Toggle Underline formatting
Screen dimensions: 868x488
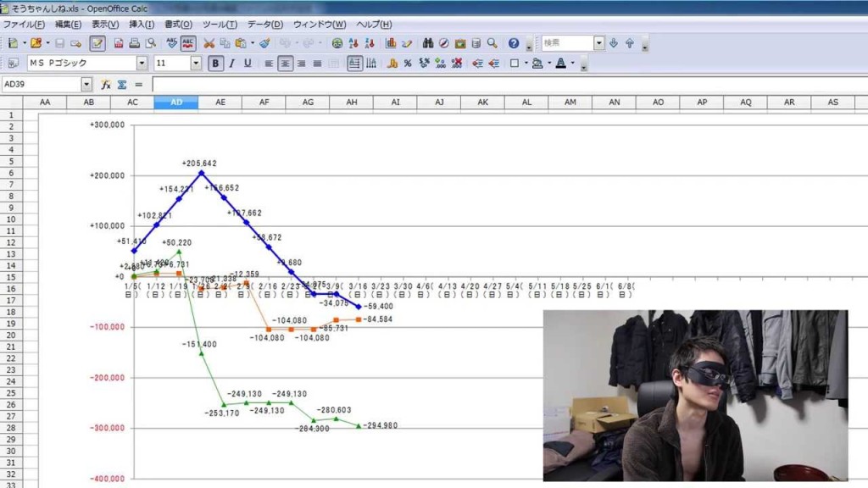tap(248, 64)
